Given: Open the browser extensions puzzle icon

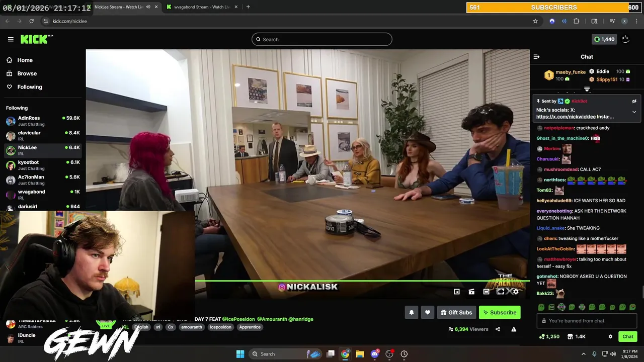Looking at the screenshot, I should [x=577, y=21].
